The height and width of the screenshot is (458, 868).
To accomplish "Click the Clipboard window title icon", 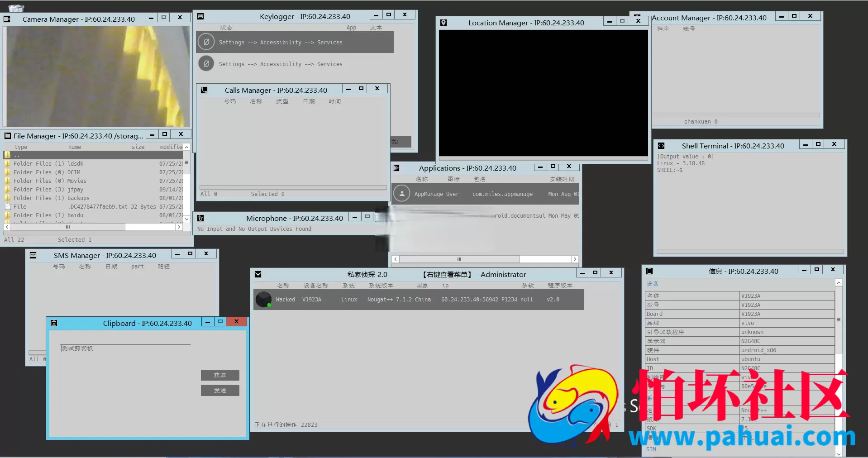I will click(x=54, y=323).
